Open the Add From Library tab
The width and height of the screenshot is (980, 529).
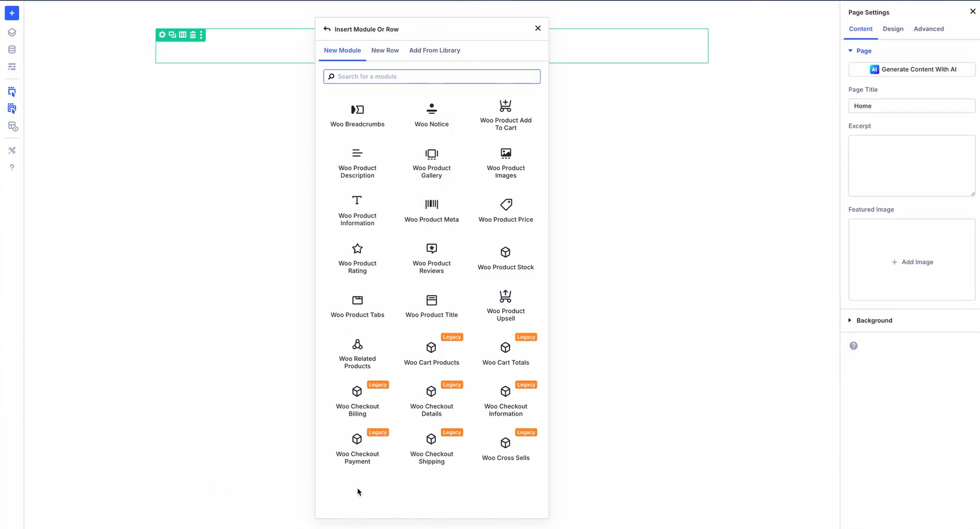pos(435,50)
